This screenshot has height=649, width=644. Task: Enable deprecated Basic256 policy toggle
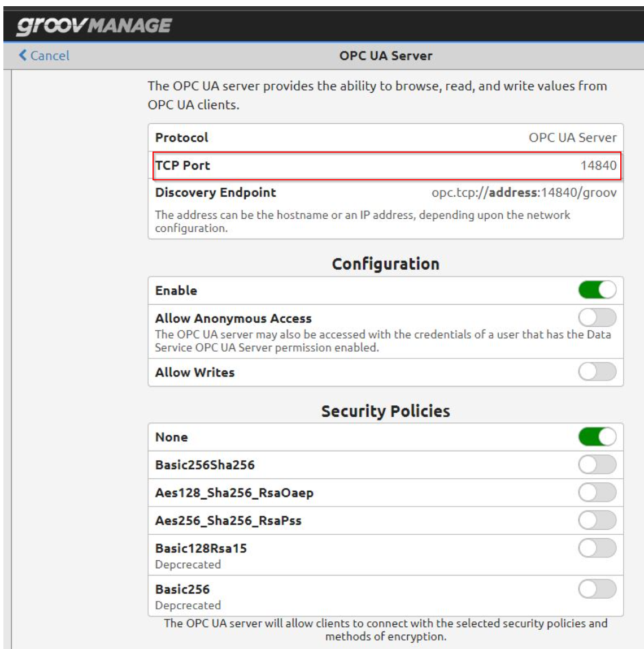[x=597, y=589]
